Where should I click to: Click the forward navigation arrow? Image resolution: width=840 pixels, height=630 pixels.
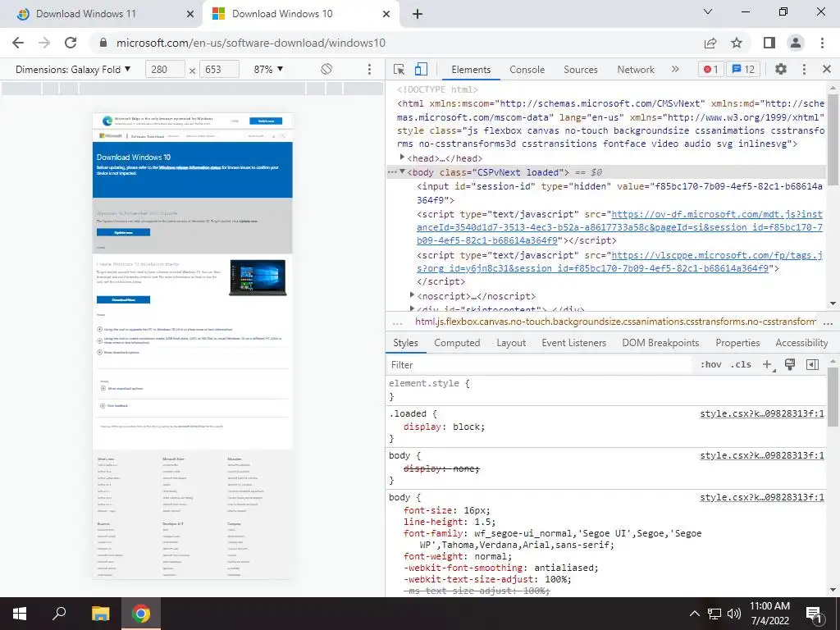point(44,43)
